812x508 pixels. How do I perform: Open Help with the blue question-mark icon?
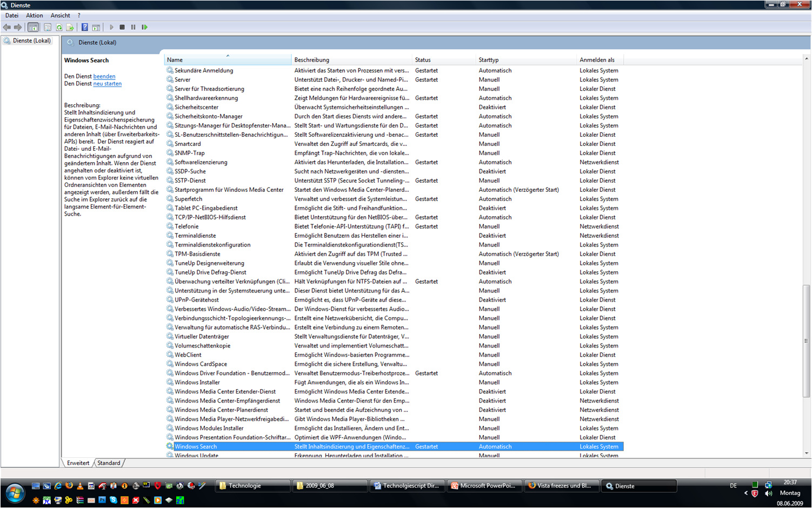pos(84,27)
